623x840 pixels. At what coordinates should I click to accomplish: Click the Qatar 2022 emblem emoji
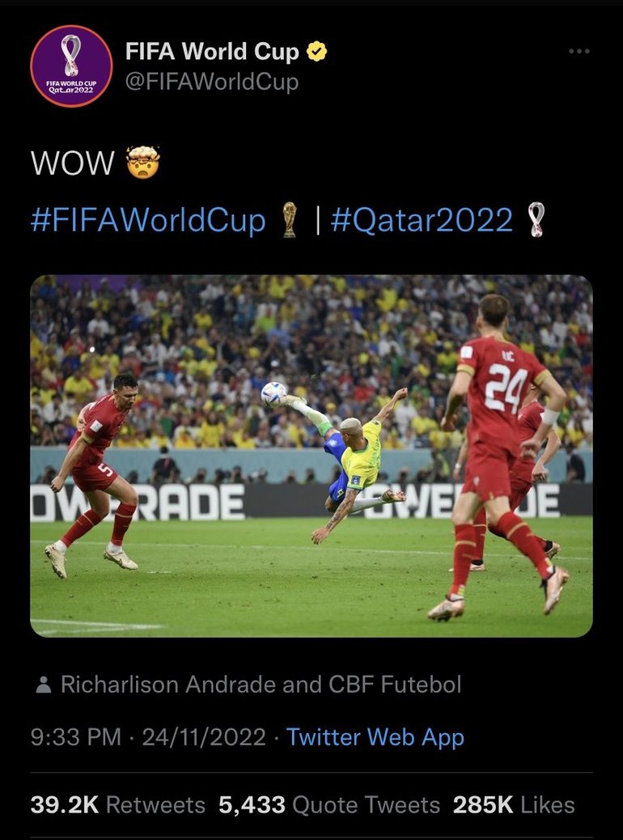coord(536,220)
